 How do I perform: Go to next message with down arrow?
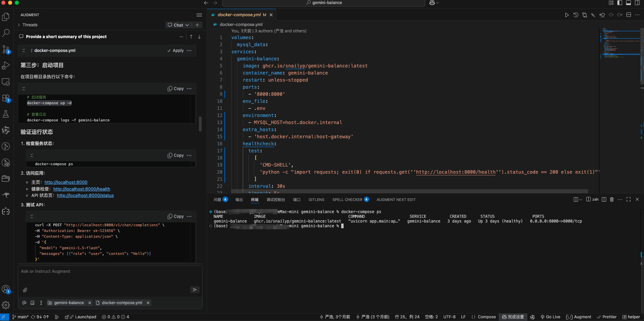click(x=199, y=37)
